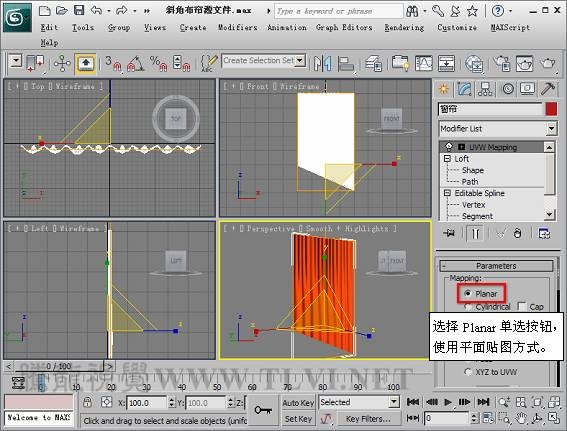Screen dimensions: 567x431
Task: Toggle the Pin Stack icon
Action: tap(449, 233)
